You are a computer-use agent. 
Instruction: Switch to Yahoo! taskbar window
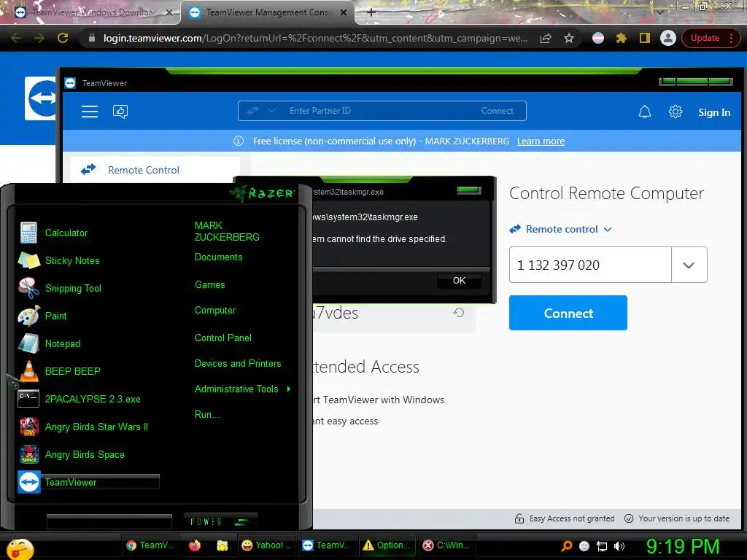point(266,545)
